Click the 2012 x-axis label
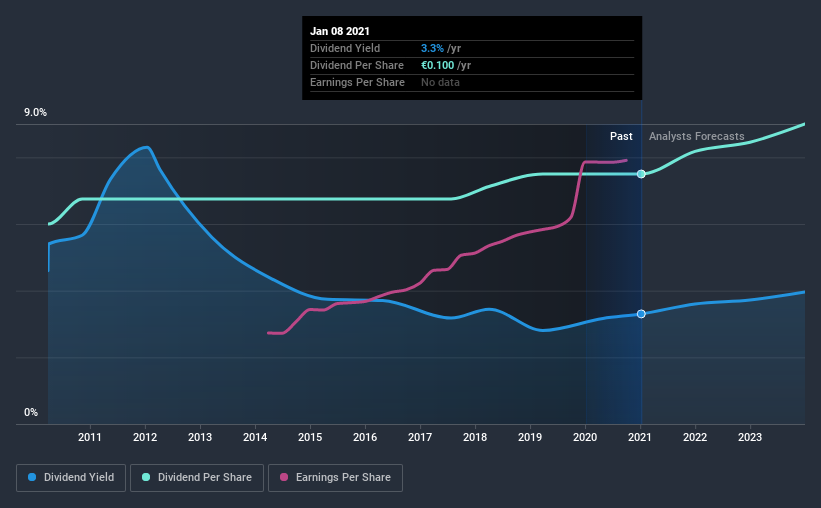The width and height of the screenshot is (821, 508). [x=145, y=437]
